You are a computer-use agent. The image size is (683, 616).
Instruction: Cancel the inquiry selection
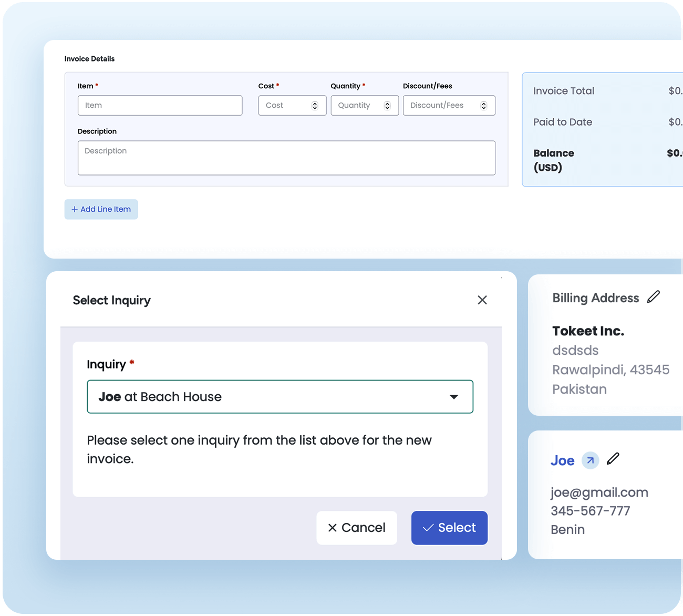[x=356, y=528]
